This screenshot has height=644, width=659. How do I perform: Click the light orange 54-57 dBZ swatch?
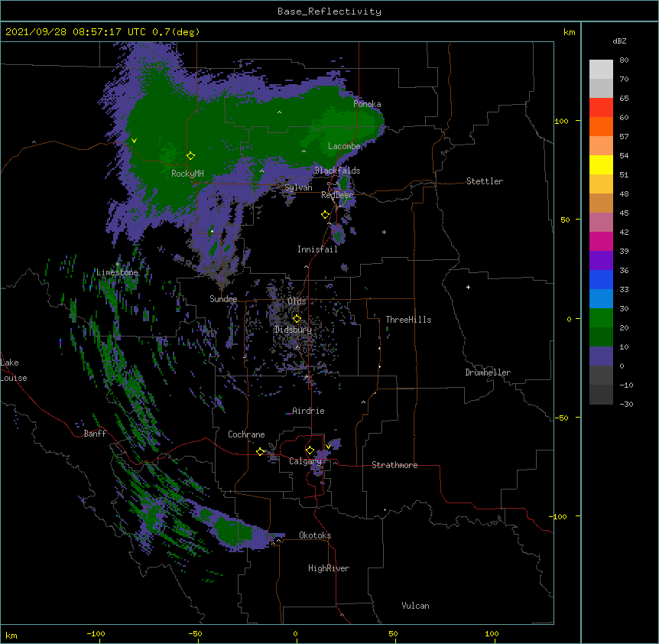click(601, 146)
